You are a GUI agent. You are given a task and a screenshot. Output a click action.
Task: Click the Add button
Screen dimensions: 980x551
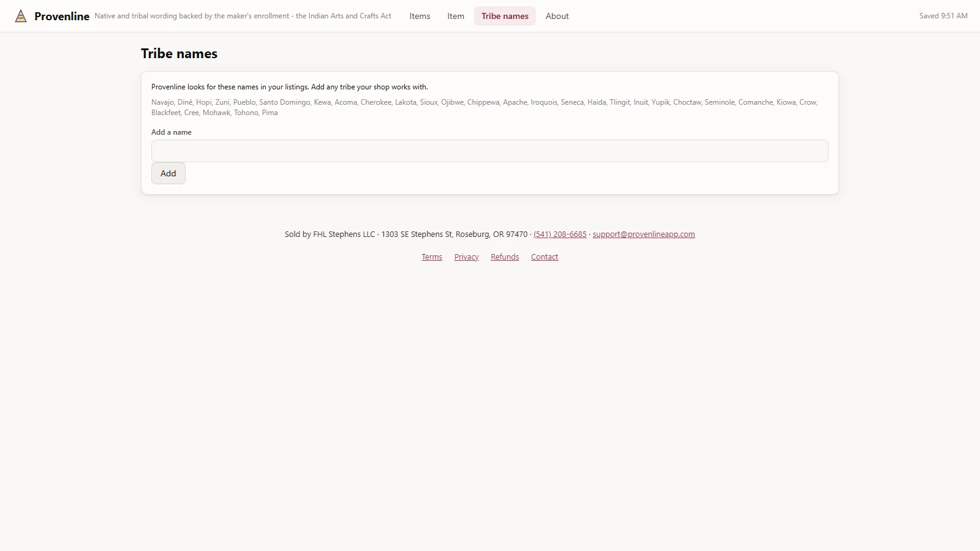click(168, 173)
